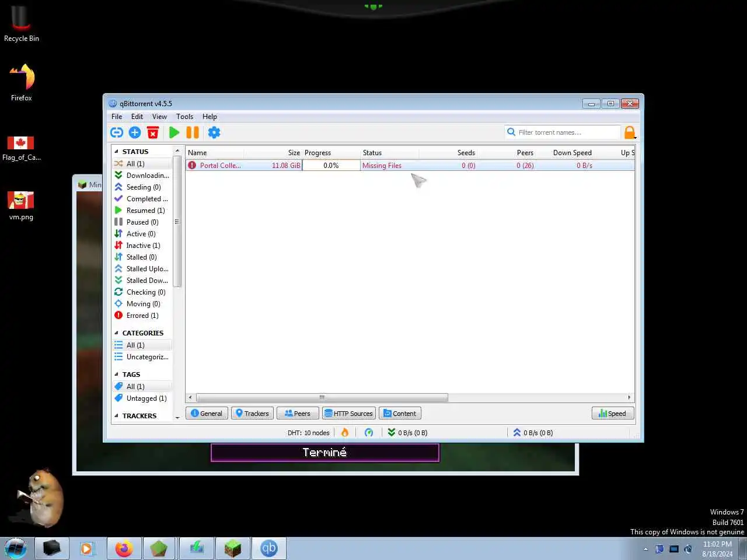Collapse the TRACKERS section

(116, 416)
